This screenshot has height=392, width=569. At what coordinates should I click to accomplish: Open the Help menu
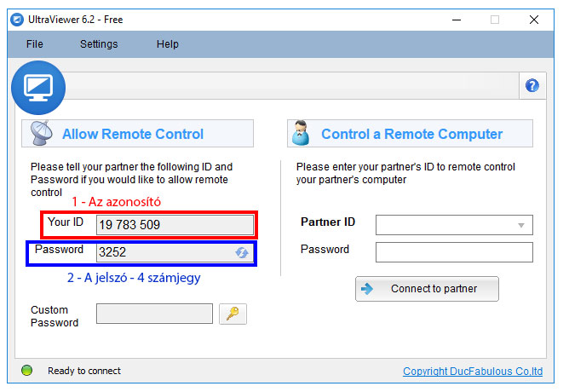coord(168,44)
